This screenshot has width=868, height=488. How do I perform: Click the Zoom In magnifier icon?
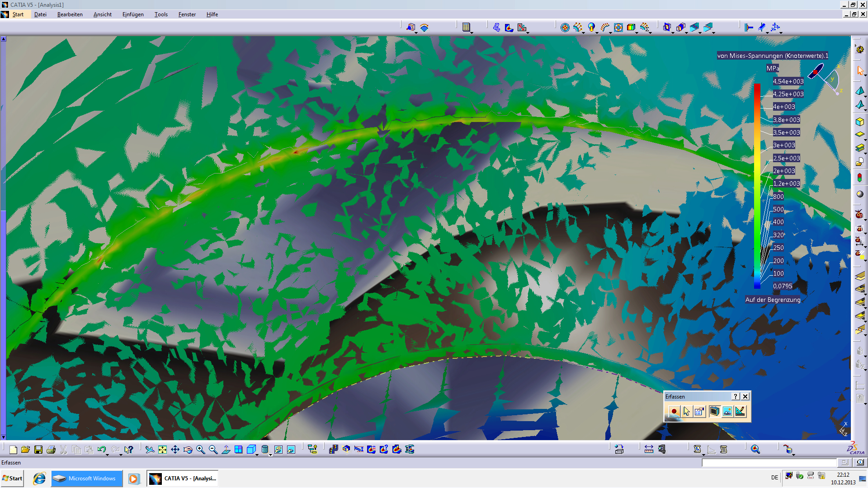click(x=200, y=450)
